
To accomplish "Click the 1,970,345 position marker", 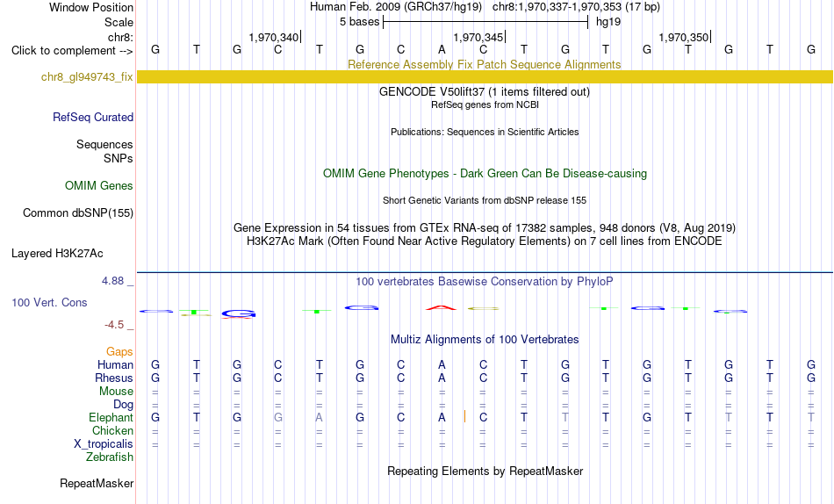I will pos(478,37).
